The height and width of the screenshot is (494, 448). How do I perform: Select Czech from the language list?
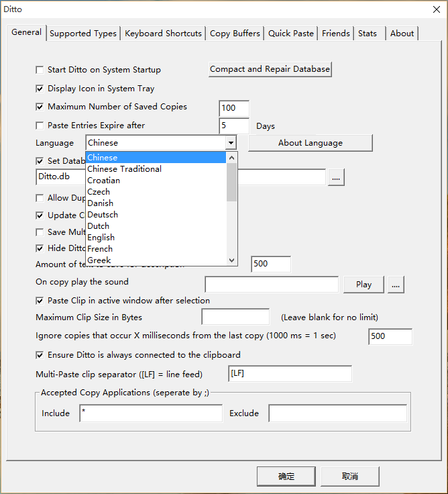tap(156, 191)
